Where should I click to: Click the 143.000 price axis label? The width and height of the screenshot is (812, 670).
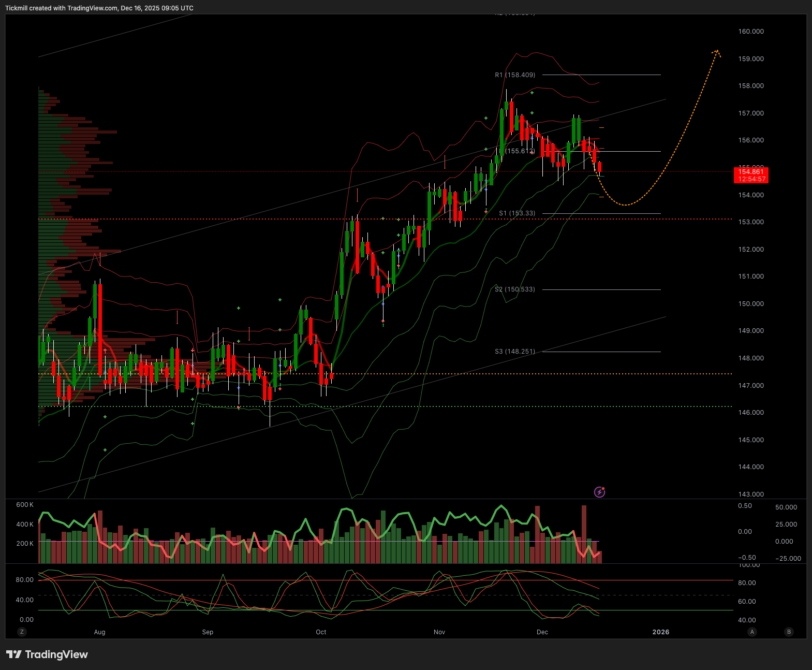[x=750, y=494]
